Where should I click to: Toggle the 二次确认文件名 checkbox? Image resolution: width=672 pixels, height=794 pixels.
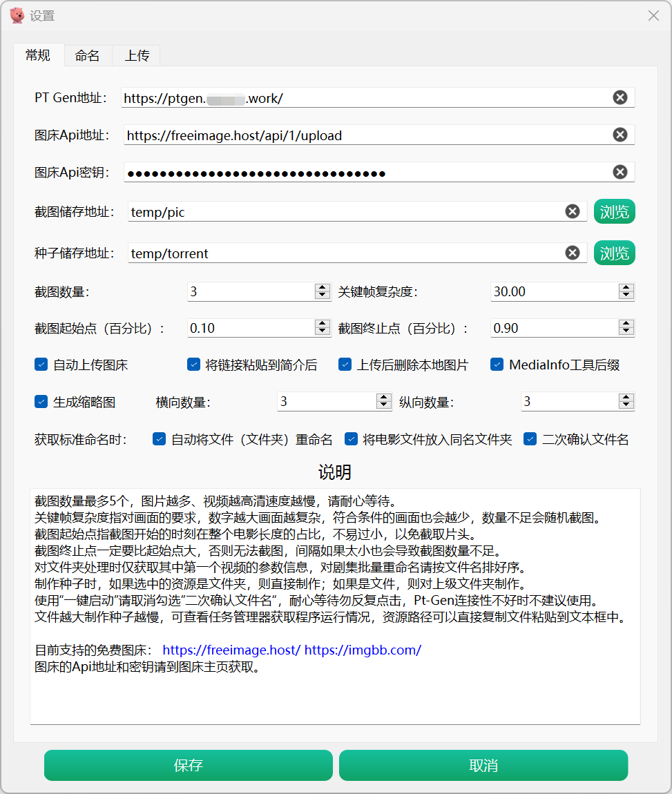point(530,439)
